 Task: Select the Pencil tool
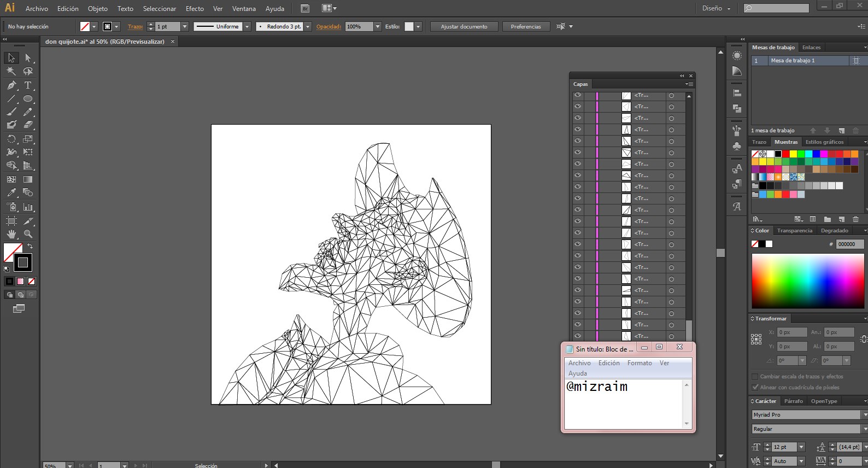coord(28,112)
